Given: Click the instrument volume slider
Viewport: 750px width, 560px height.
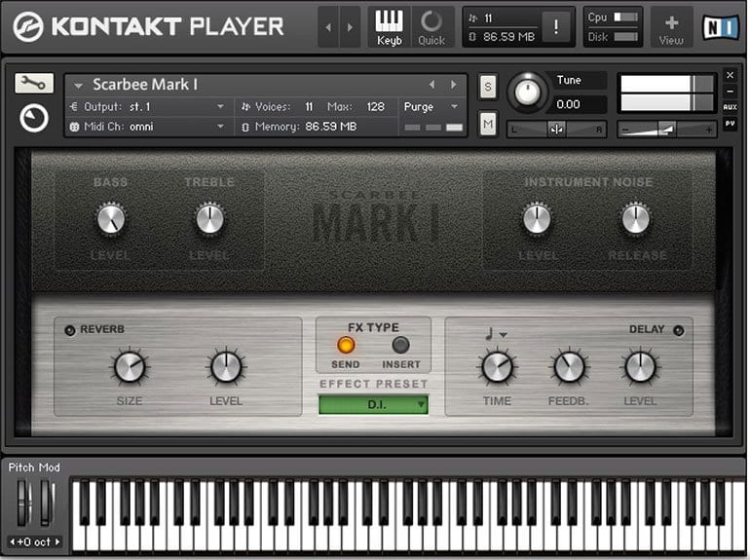Looking at the screenshot, I should click(666, 130).
